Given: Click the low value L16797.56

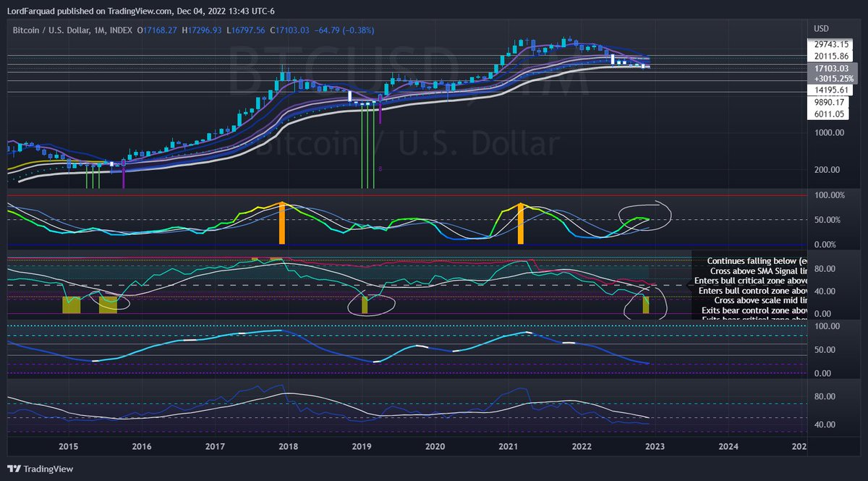Looking at the screenshot, I should click(247, 30).
